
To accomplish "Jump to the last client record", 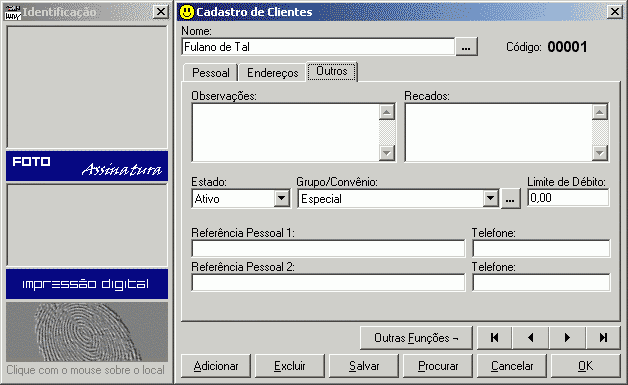I will point(603,338).
